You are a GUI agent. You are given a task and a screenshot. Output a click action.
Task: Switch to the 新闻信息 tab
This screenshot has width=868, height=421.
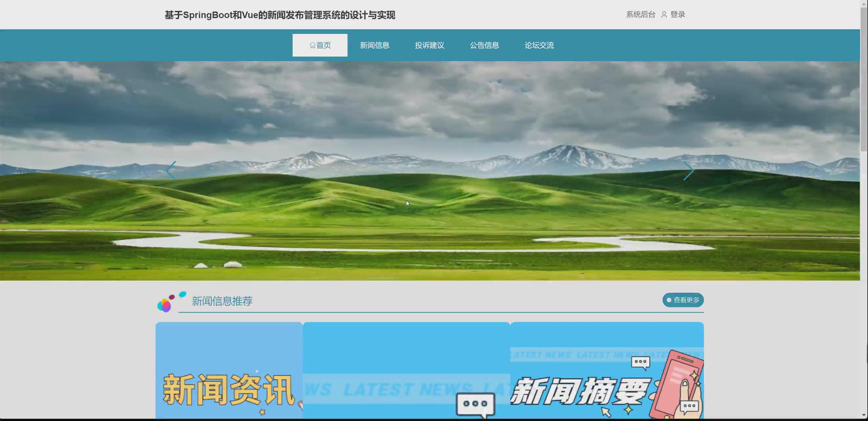click(374, 45)
